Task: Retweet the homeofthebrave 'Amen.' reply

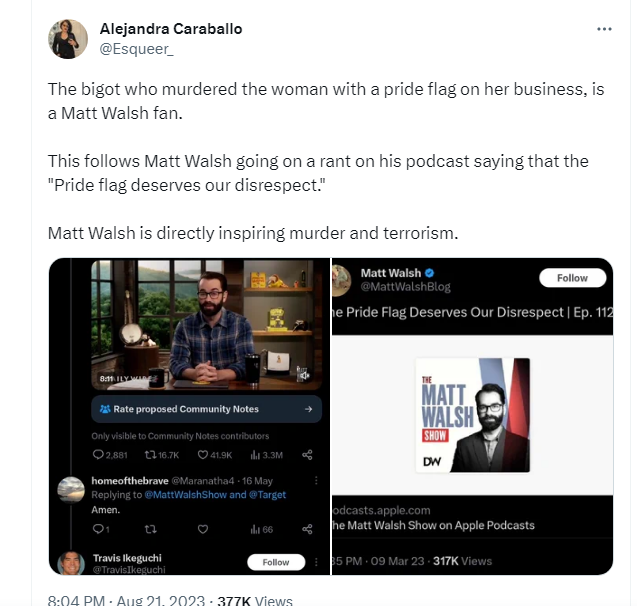Action: (x=150, y=529)
